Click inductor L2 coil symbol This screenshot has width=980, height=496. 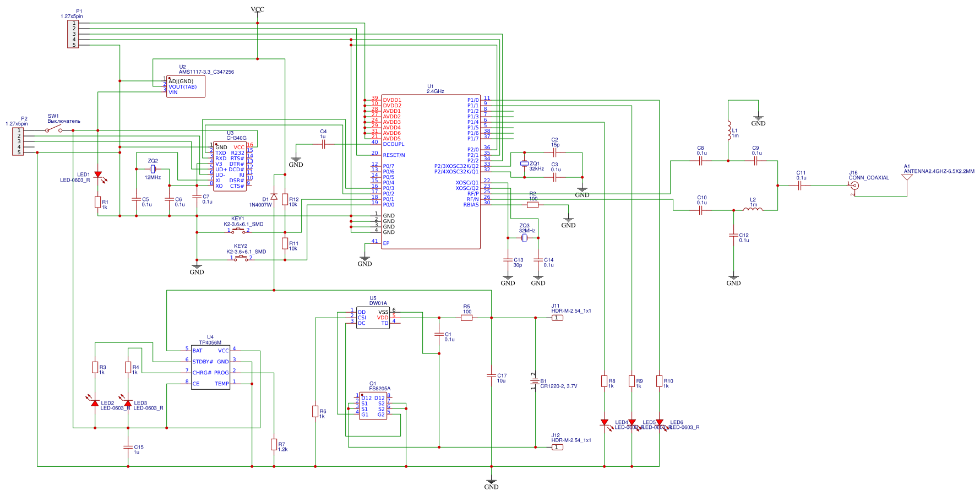point(753,209)
